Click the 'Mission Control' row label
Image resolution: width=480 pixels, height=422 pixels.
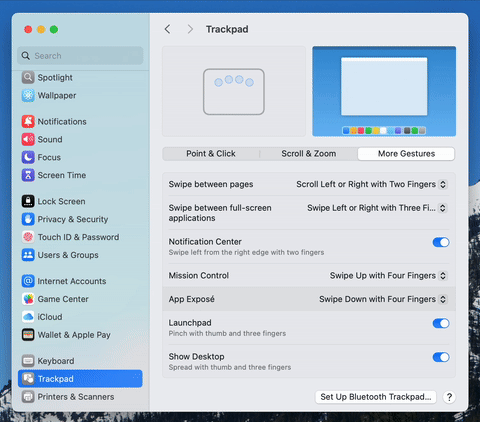pyautogui.click(x=199, y=276)
